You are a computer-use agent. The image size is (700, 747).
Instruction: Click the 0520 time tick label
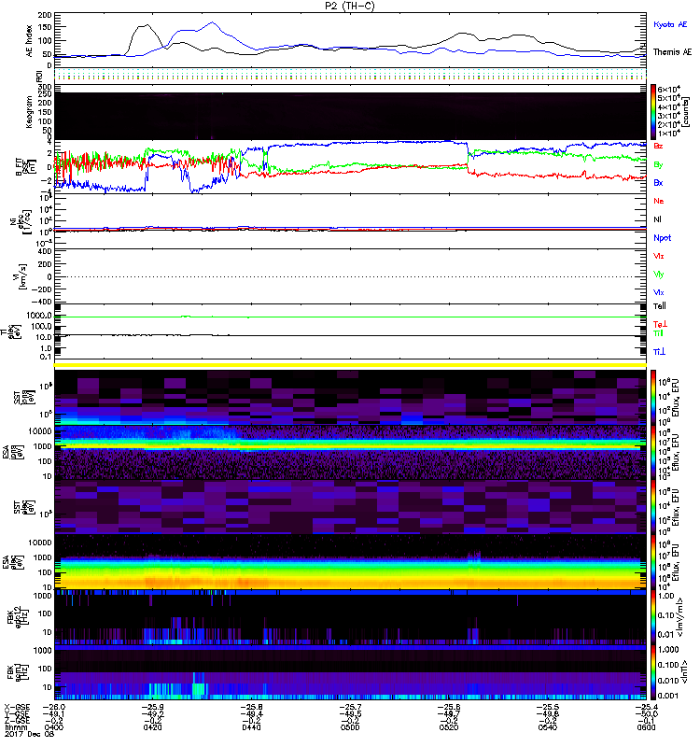click(x=449, y=727)
